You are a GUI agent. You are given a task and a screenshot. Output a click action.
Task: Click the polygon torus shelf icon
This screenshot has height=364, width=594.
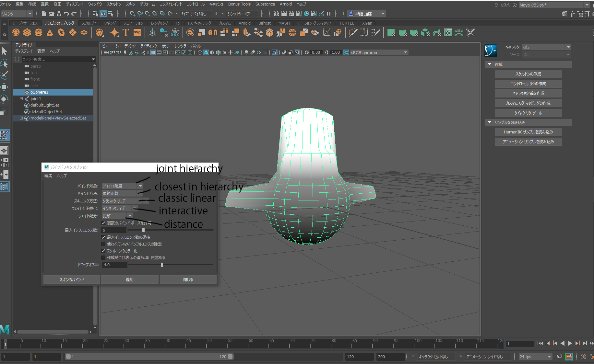61,32
